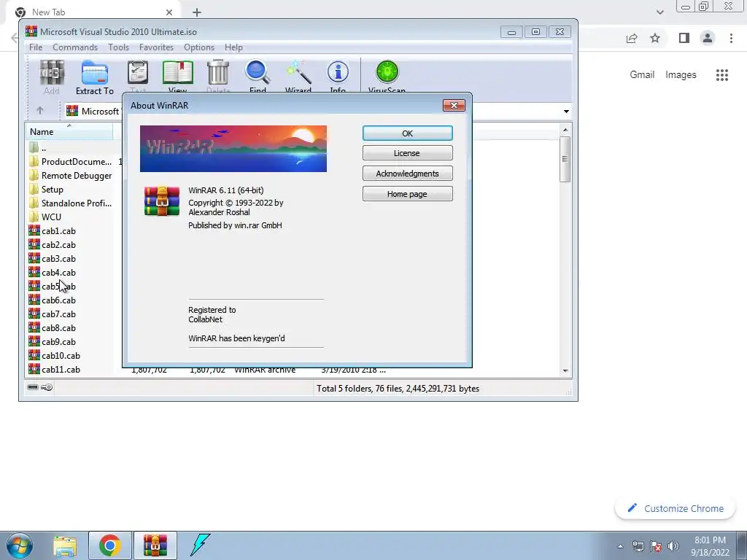Open the Options menu

[199, 47]
